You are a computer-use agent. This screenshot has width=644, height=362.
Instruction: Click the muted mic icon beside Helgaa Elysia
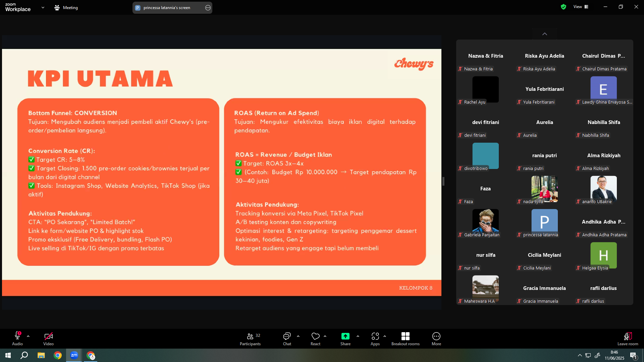click(x=578, y=268)
